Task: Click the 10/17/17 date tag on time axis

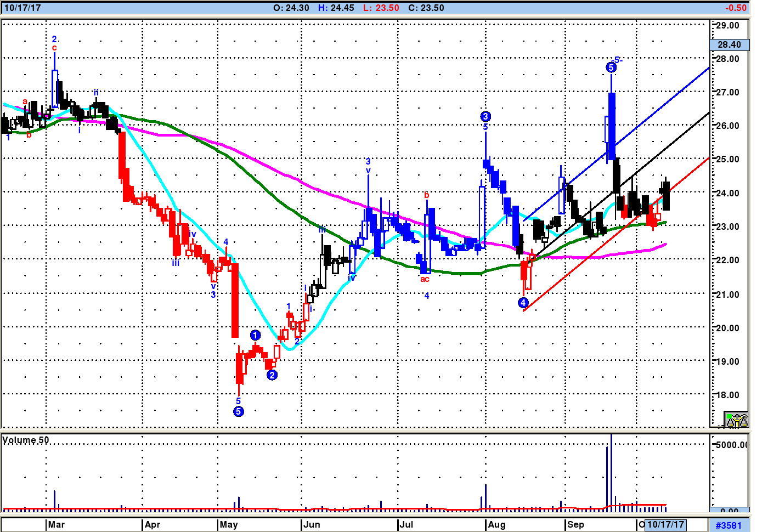Action: pos(665,525)
